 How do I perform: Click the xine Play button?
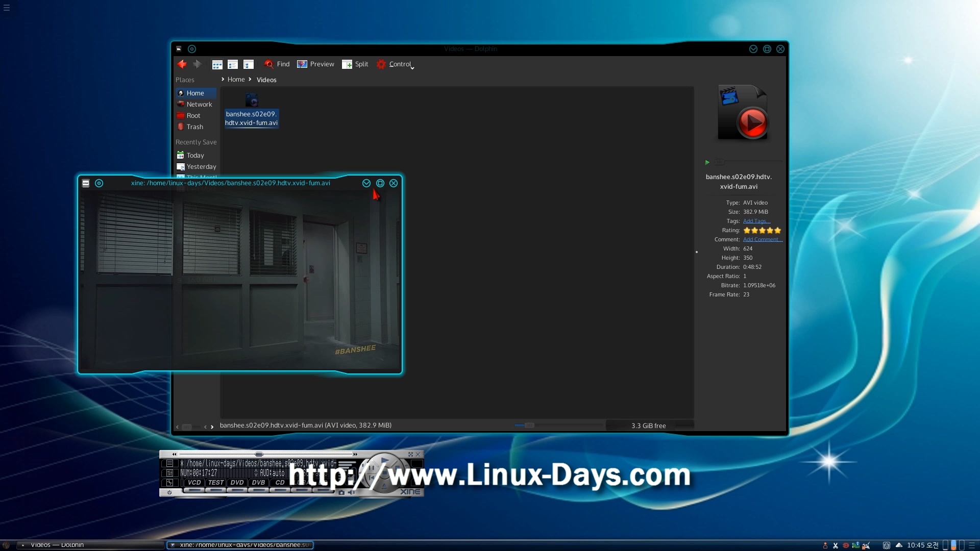click(385, 460)
